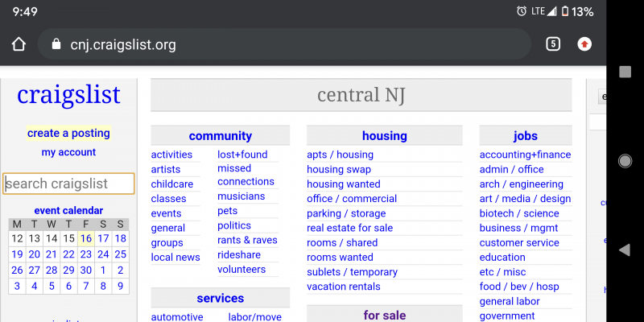This screenshot has width=644, height=322.
Task: Select calendar date 30
Action: pos(86,270)
